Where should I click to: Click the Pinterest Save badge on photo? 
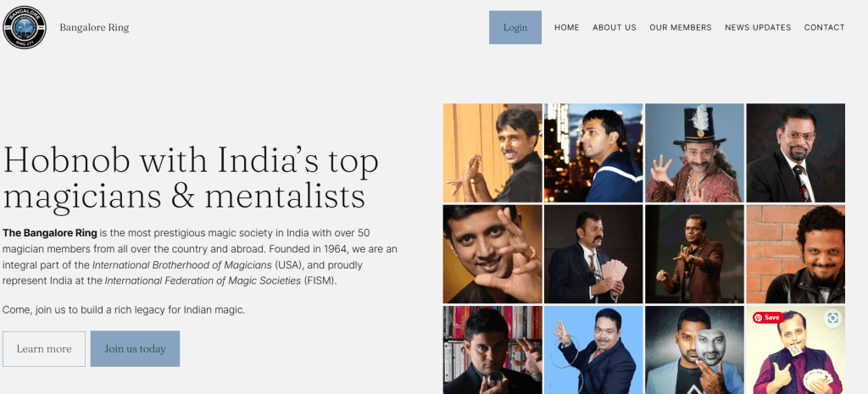(x=768, y=318)
